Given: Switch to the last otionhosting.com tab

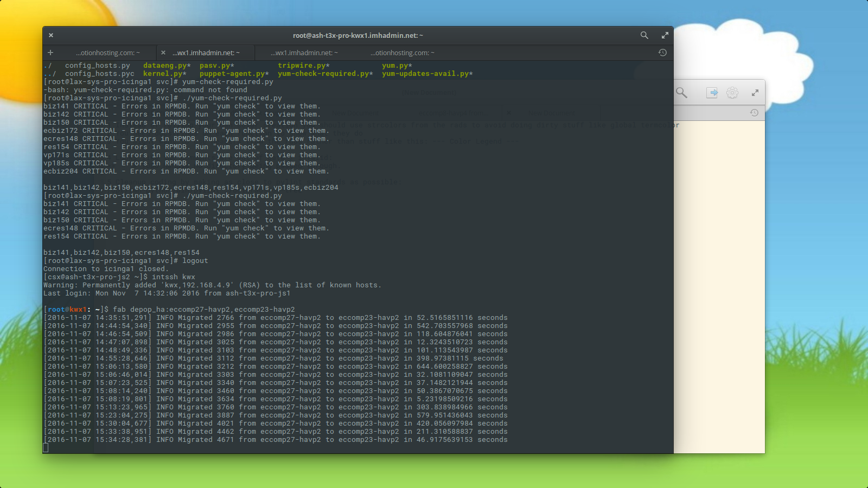Looking at the screenshot, I should 403,53.
